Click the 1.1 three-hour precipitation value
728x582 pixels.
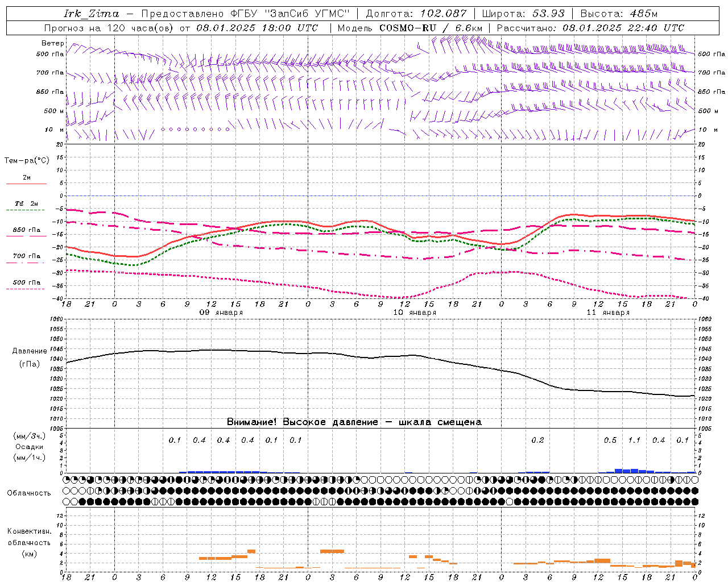coord(634,440)
